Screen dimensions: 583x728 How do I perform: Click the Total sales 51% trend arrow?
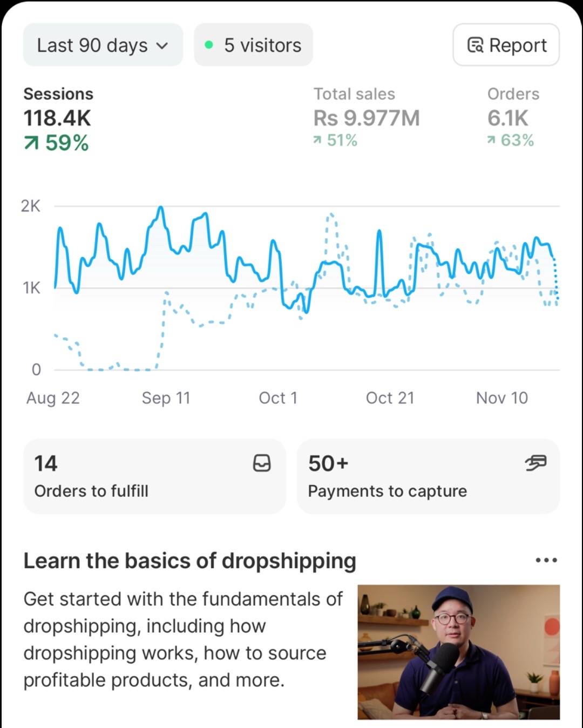(x=317, y=140)
